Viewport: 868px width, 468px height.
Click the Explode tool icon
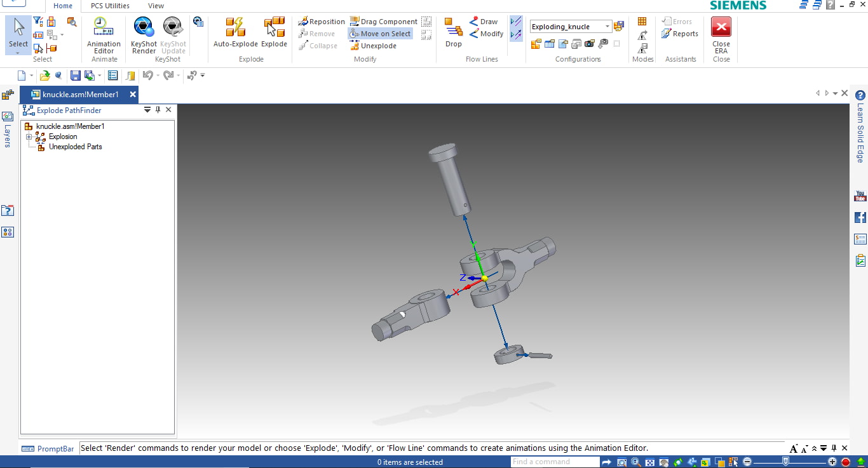274,33
